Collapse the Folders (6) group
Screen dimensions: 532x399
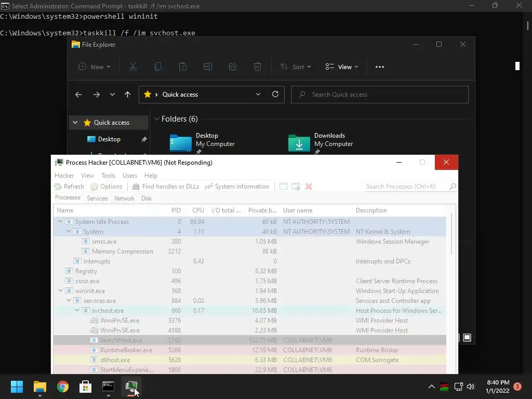click(x=156, y=119)
